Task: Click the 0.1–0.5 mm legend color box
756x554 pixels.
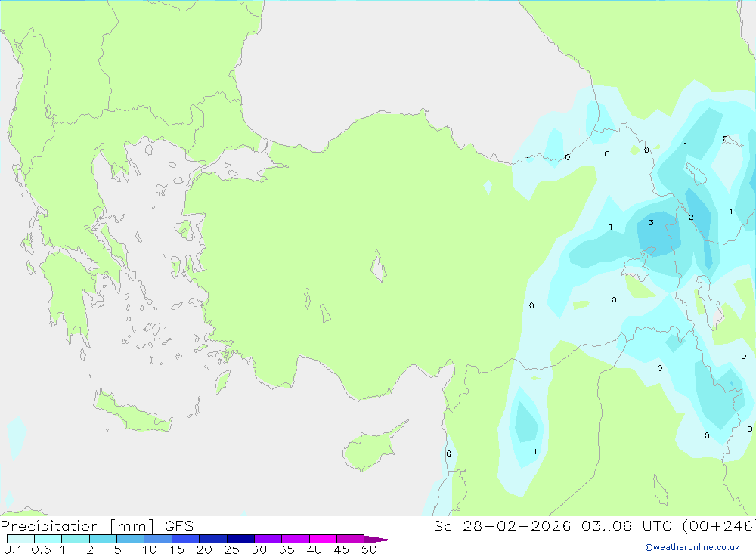Action: pyautogui.click(x=20, y=539)
